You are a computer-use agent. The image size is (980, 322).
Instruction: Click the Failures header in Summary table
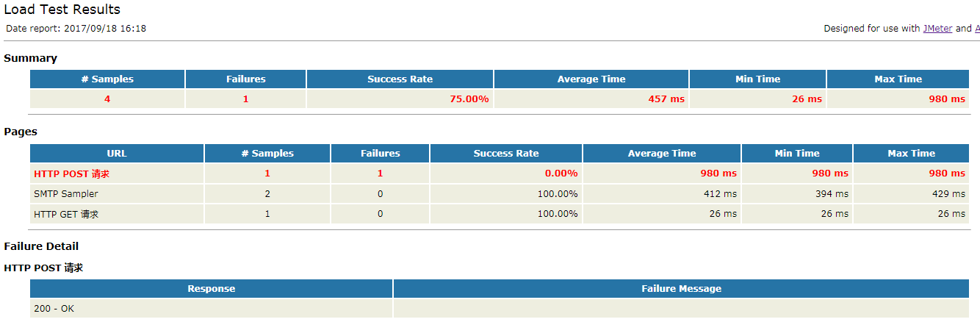pyautogui.click(x=245, y=79)
